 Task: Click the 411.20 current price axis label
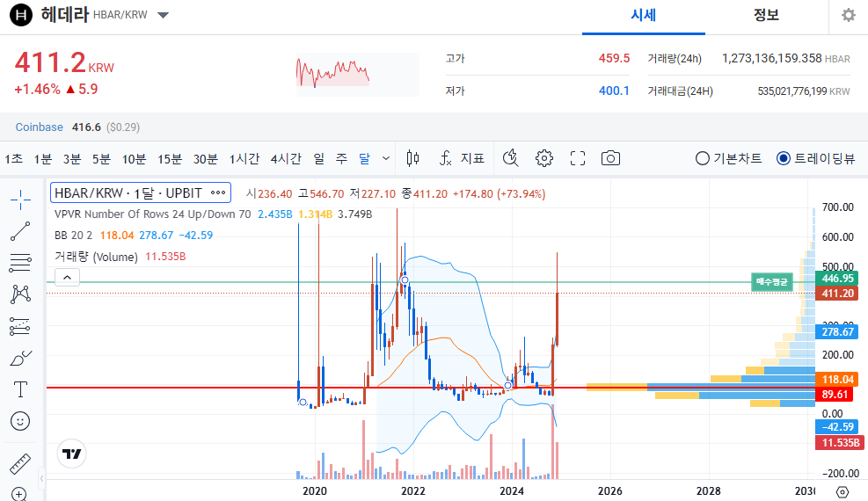(x=837, y=293)
